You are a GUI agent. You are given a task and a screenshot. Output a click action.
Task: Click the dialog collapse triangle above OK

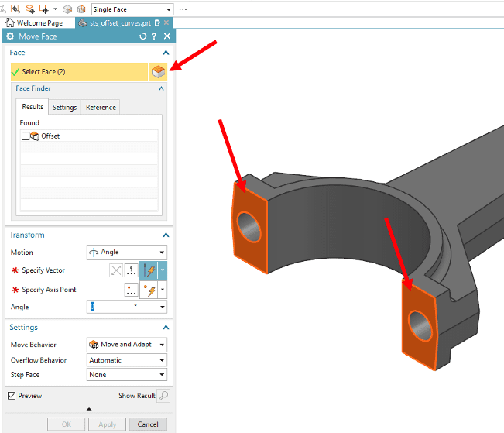click(x=89, y=409)
